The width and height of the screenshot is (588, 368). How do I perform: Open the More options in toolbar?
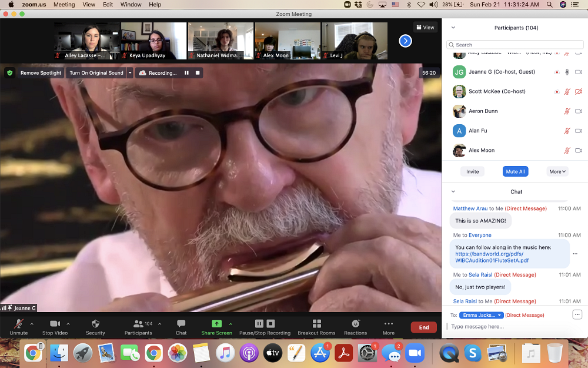pos(389,327)
